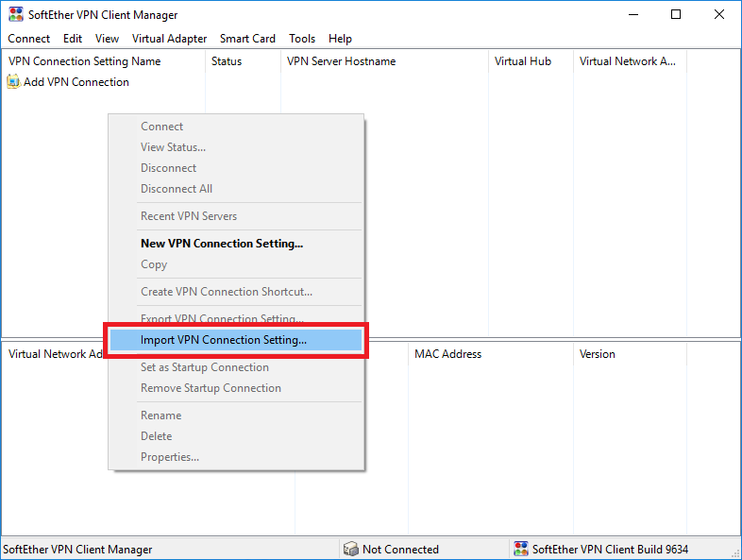
Task: Click the Status column header
Action: pyautogui.click(x=244, y=61)
